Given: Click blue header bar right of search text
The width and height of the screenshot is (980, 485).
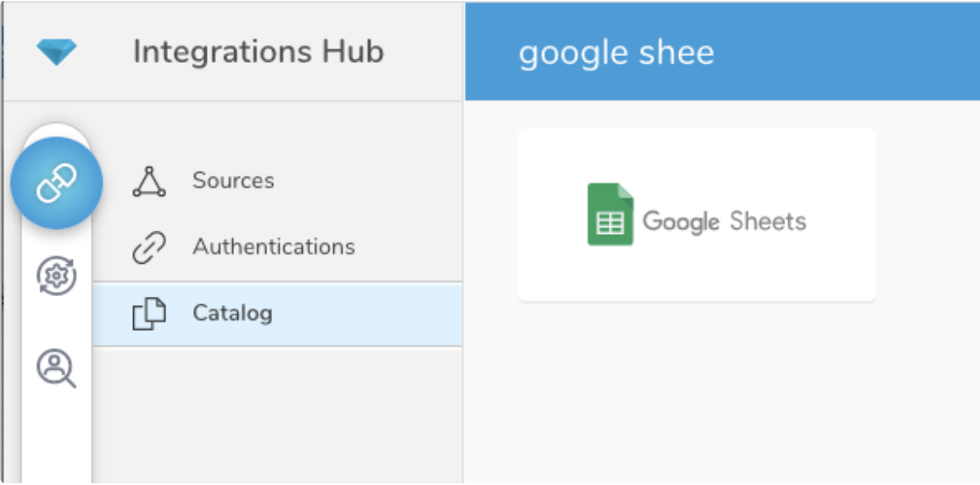Looking at the screenshot, I should tap(848, 53).
